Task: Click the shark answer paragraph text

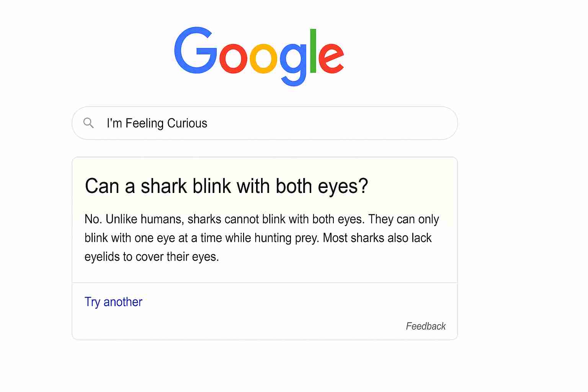Action: click(261, 238)
